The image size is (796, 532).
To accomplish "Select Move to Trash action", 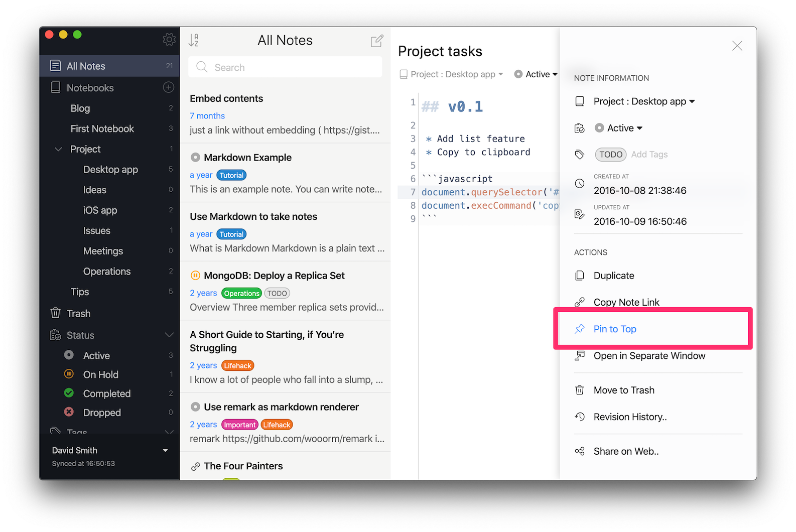I will (x=624, y=390).
